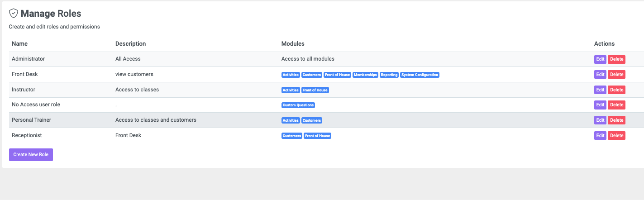Viewport: 644px width, 200px height.
Task: Edit the Administrator role
Action: click(600, 59)
